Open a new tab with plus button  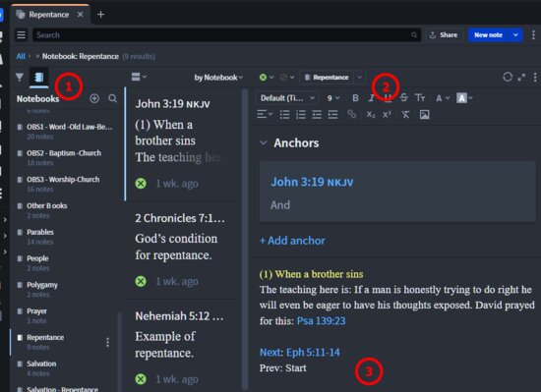pyautogui.click(x=100, y=15)
